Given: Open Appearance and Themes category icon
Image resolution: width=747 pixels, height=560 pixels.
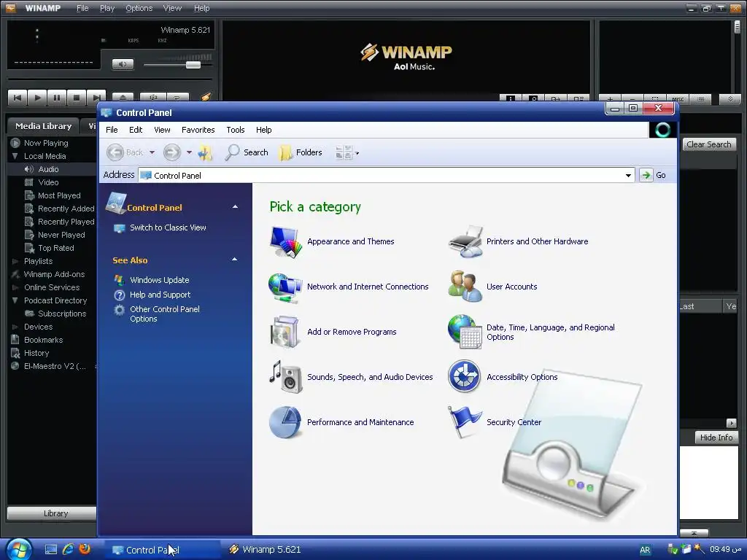Looking at the screenshot, I should [x=285, y=242].
